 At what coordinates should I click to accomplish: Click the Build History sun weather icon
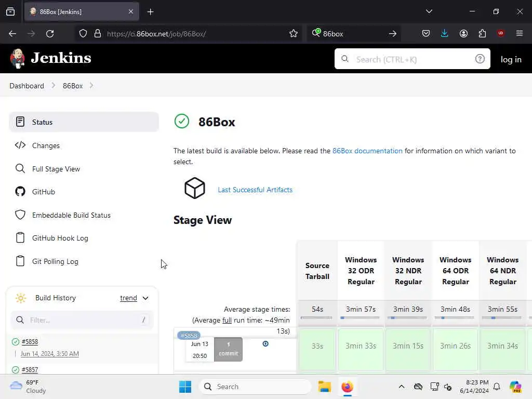click(21, 298)
